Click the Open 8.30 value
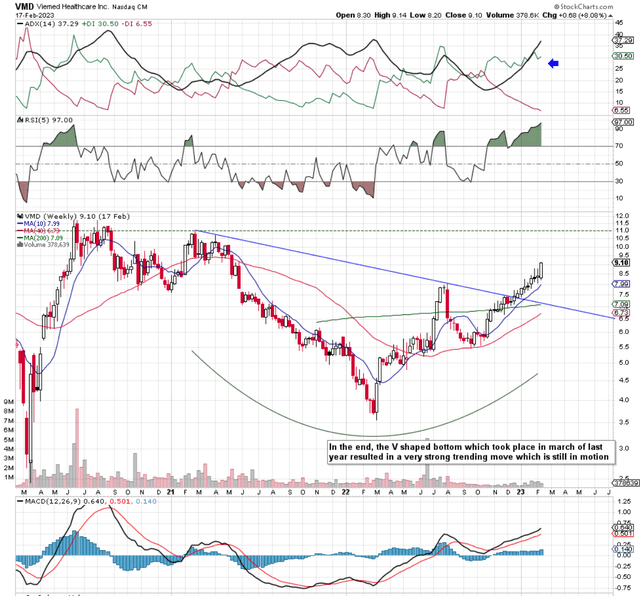The width and height of the screenshot is (640, 596). [353, 15]
